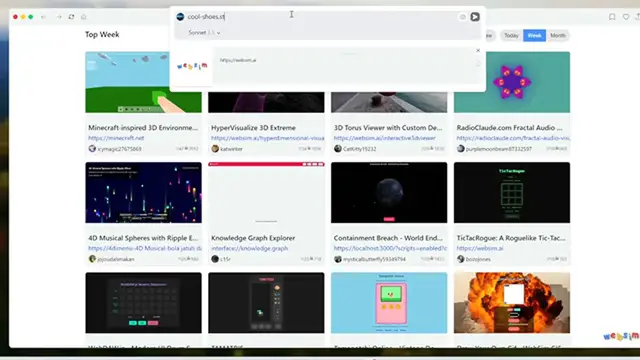640x360 pixels.
Task: Click the Top Week heading
Action: point(102,35)
